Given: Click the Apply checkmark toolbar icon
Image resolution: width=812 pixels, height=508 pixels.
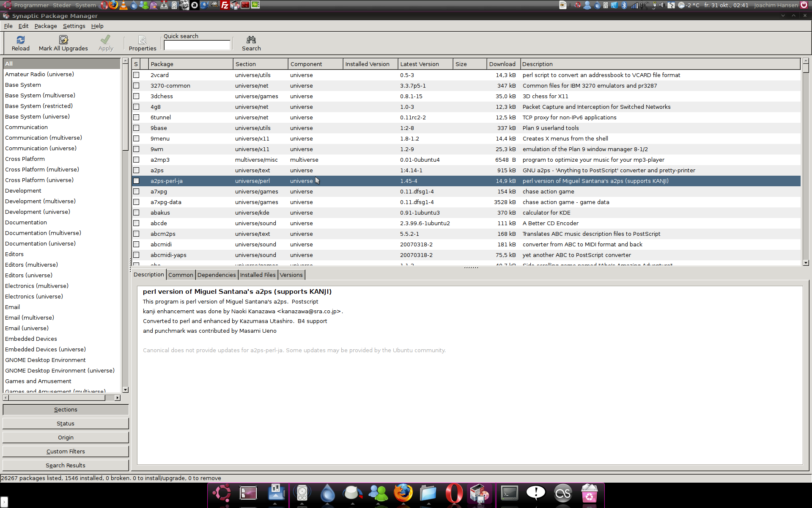Looking at the screenshot, I should (x=106, y=43).
